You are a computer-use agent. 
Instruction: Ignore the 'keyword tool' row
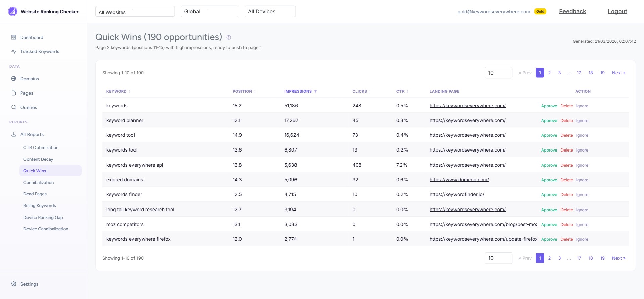click(x=582, y=135)
